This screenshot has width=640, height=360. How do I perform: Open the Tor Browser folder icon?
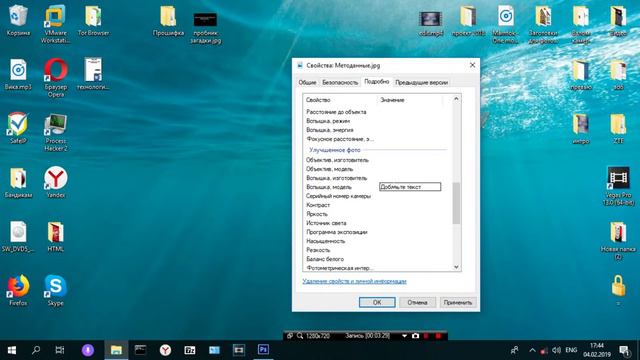coord(93,20)
